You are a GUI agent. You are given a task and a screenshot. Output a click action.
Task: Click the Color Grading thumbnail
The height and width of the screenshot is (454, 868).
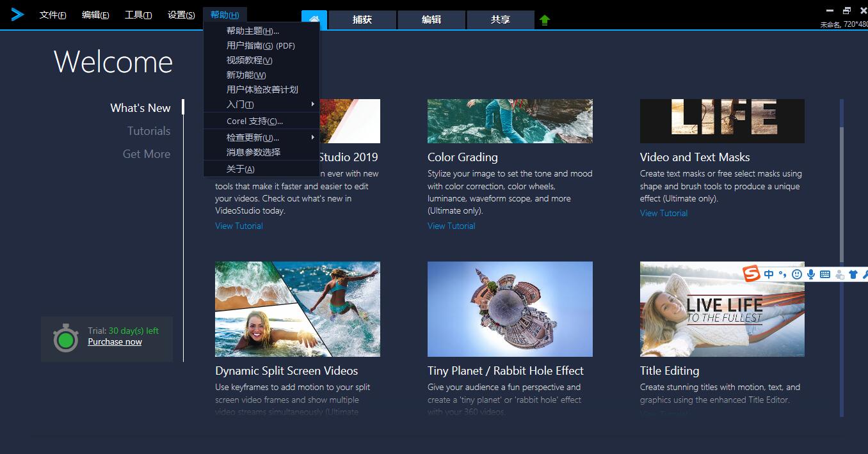(x=510, y=121)
